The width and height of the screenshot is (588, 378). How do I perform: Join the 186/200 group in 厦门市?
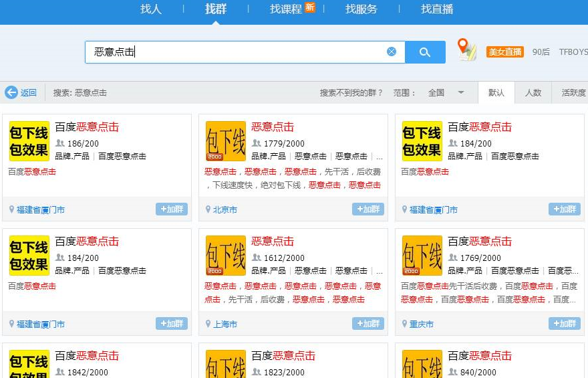tap(171, 209)
